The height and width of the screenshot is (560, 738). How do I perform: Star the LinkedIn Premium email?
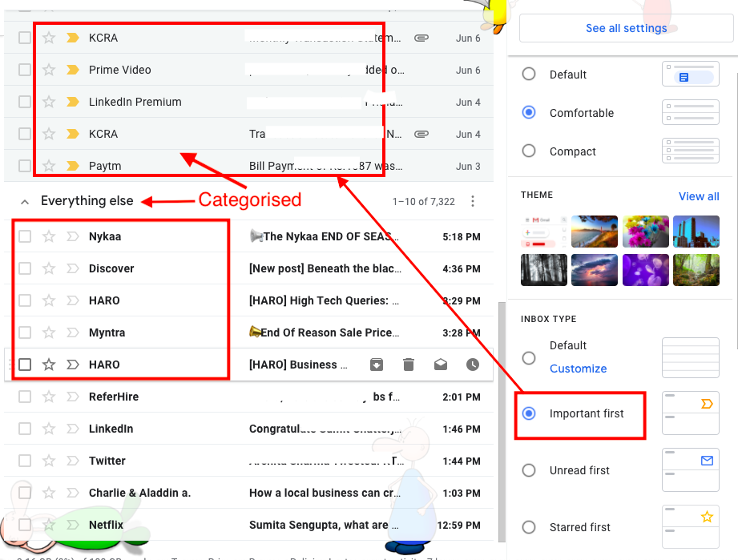pos(49,102)
